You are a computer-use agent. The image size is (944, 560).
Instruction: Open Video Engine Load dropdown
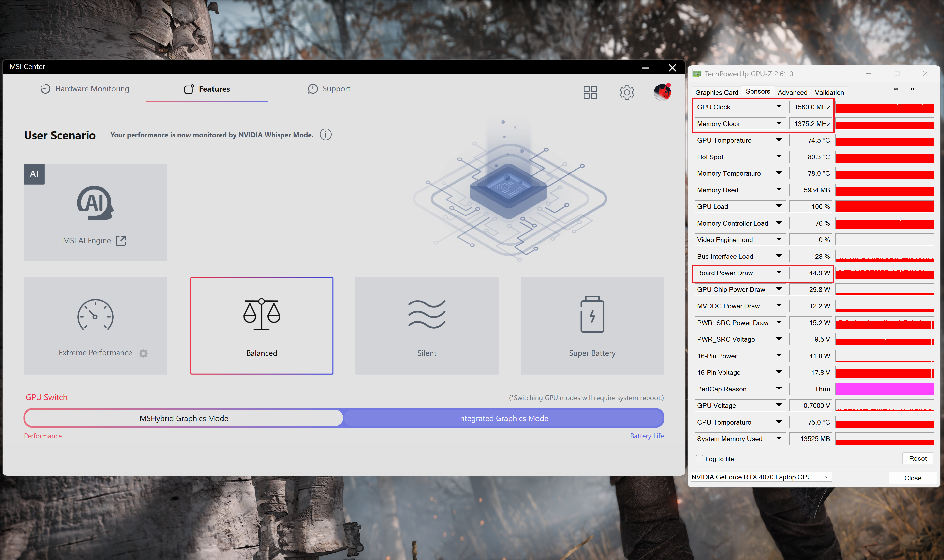[x=779, y=239]
